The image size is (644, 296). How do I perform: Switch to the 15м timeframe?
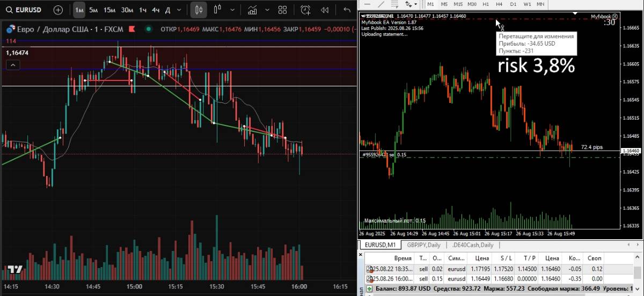pyautogui.click(x=109, y=10)
